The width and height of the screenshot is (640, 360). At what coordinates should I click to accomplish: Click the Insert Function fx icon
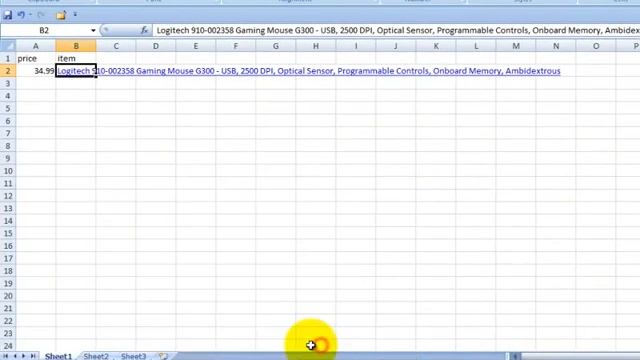click(x=144, y=30)
